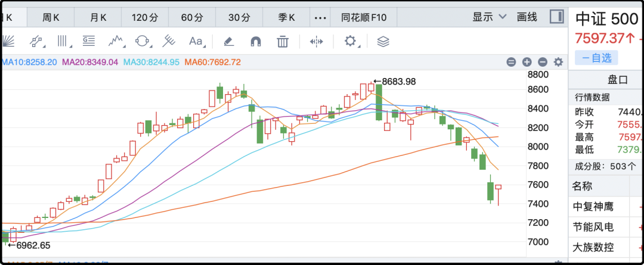The width and height of the screenshot is (644, 265).
Task: Select the vertical parallel lines tool
Action: tap(63, 41)
